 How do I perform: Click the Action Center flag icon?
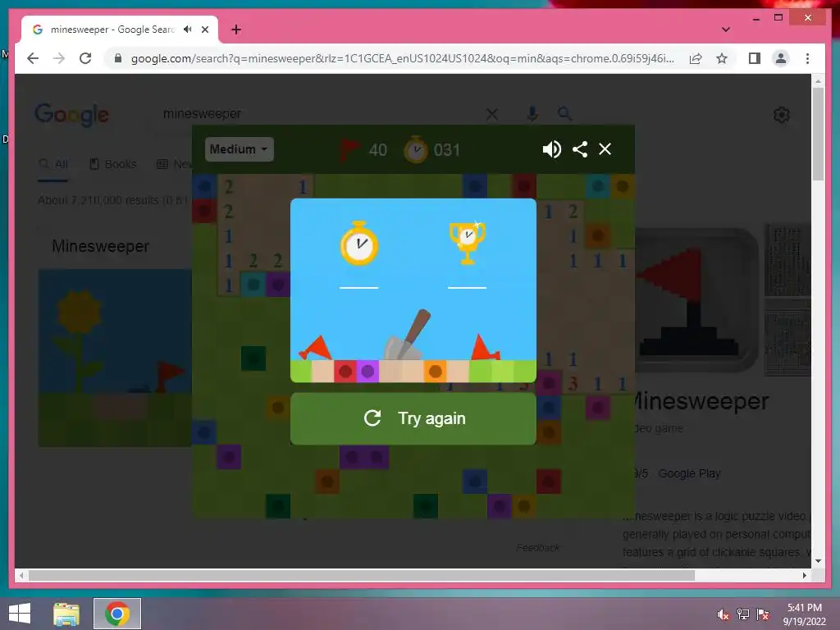(x=763, y=614)
